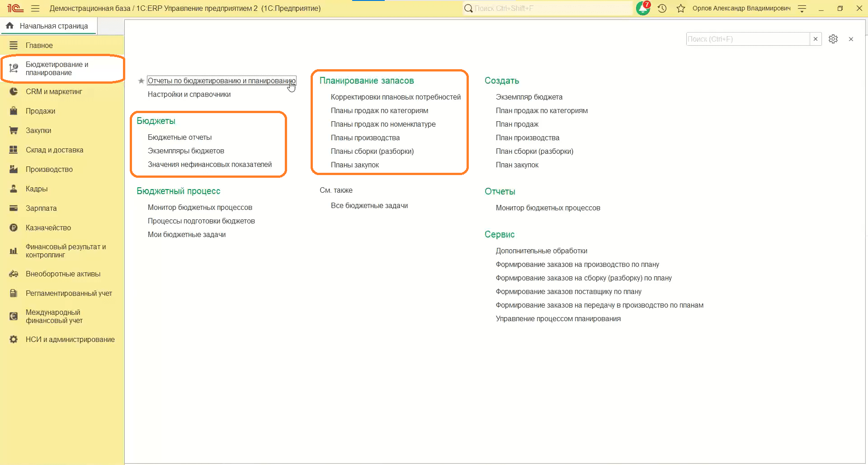Click the НСИ и администрирование gear icon
Screen dimensions: 868x465
click(14, 339)
